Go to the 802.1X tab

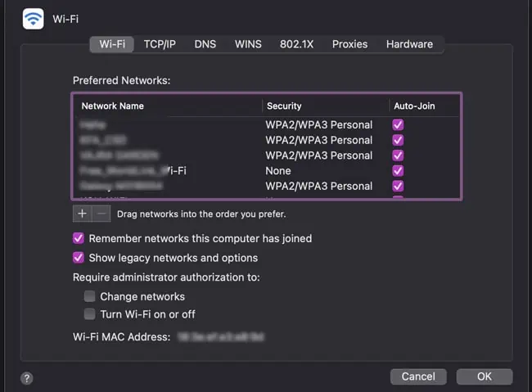(297, 44)
